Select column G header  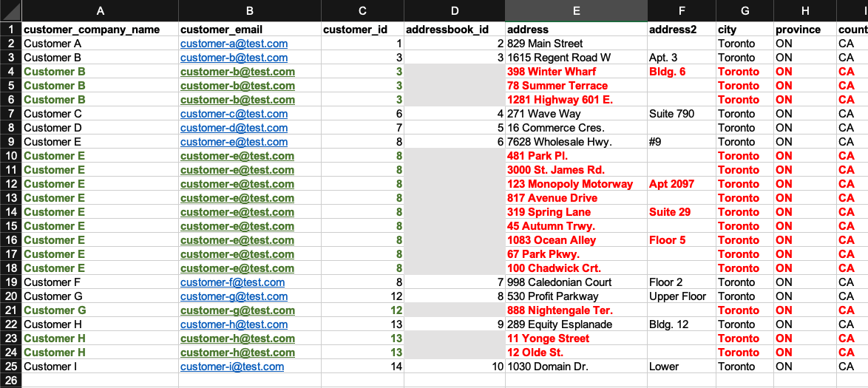pos(745,10)
